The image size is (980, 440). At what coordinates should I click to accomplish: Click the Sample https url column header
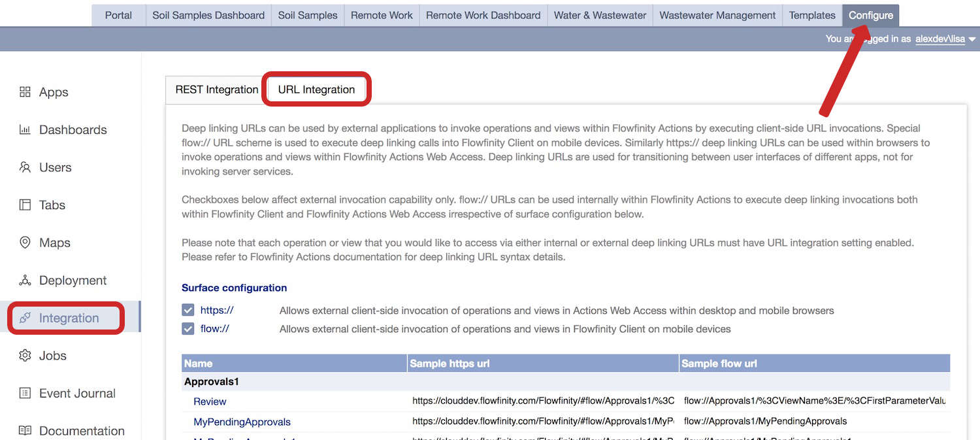point(449,364)
